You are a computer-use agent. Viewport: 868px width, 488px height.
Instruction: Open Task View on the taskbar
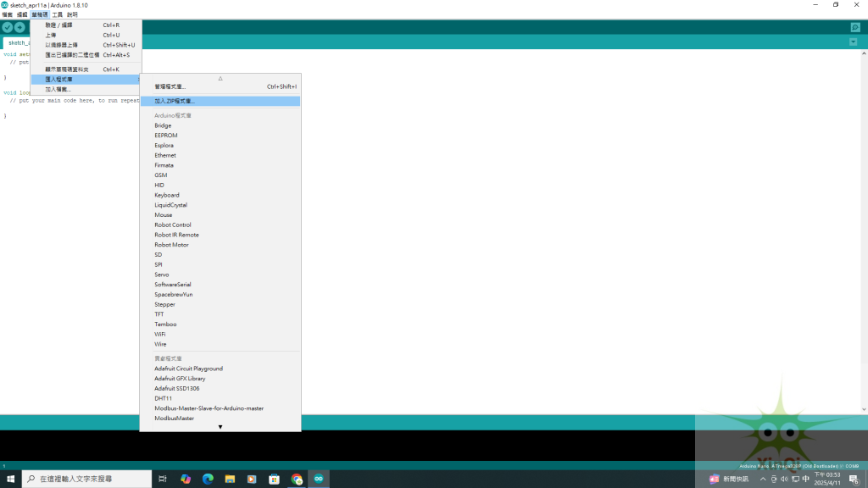(163, 480)
